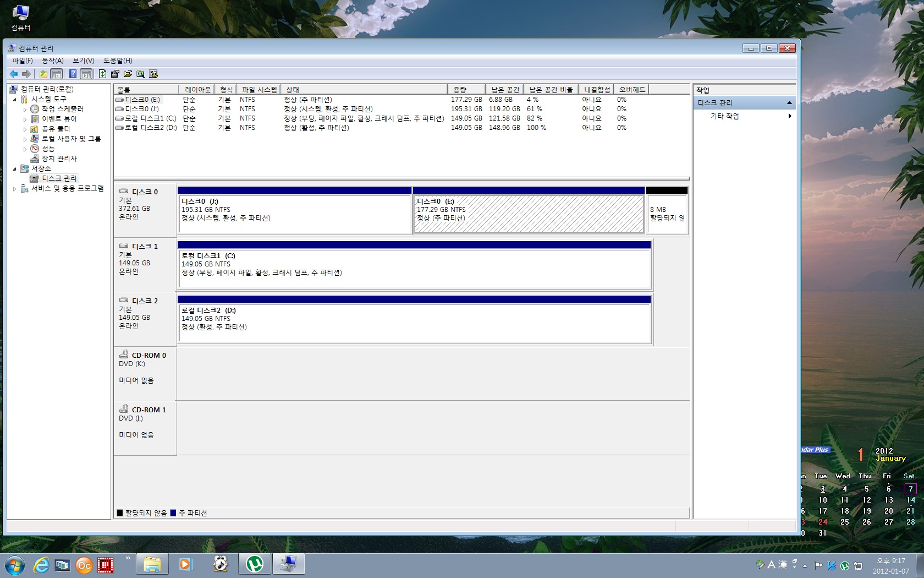The image size is (924, 578).
Task: Open Windows Media Player on the taskbar
Action: click(x=185, y=564)
